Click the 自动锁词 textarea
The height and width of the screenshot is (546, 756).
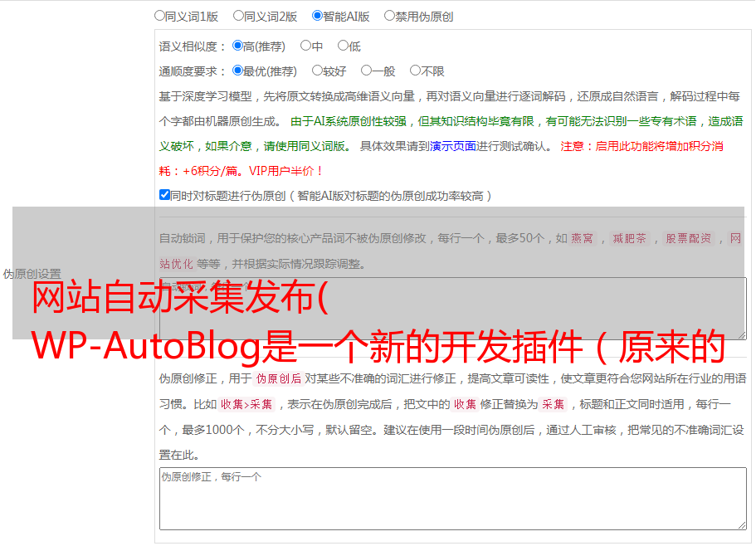point(453,309)
